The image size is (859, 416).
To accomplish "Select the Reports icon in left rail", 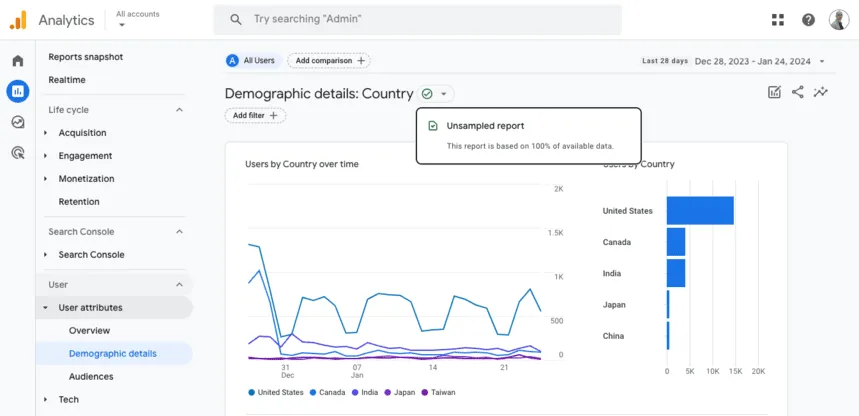I will 17,92.
